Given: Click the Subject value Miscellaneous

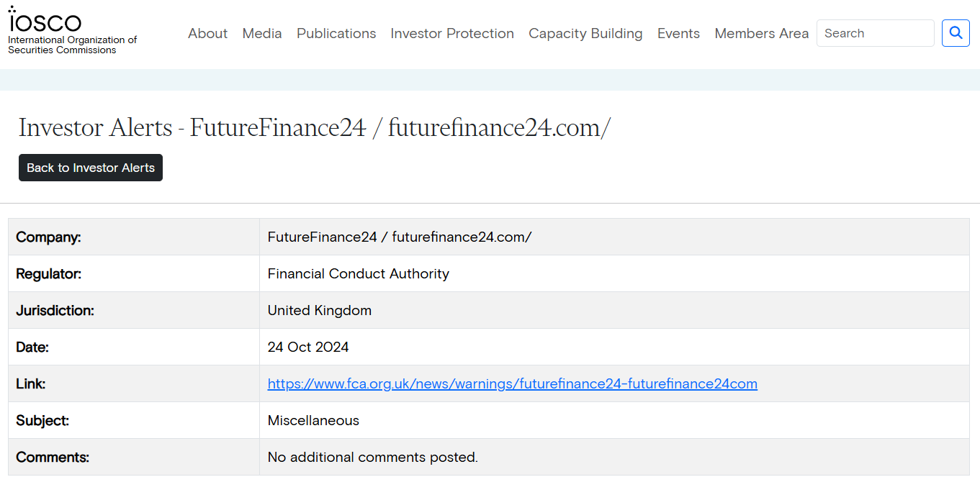Looking at the screenshot, I should click(313, 420).
